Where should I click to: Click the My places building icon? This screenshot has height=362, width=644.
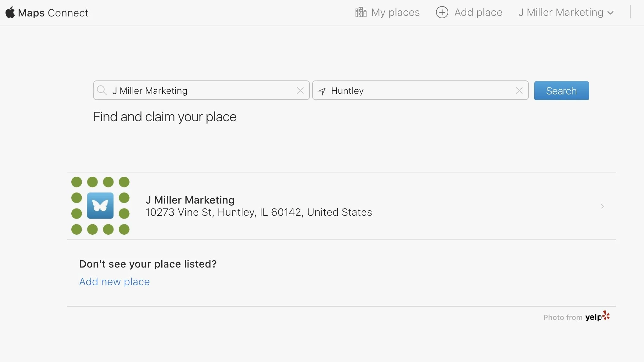click(361, 12)
